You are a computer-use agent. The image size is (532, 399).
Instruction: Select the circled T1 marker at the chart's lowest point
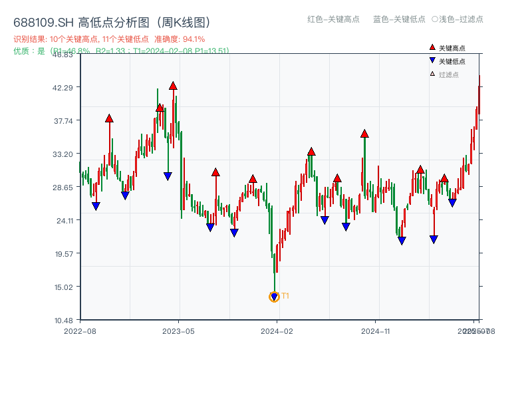pos(274,297)
